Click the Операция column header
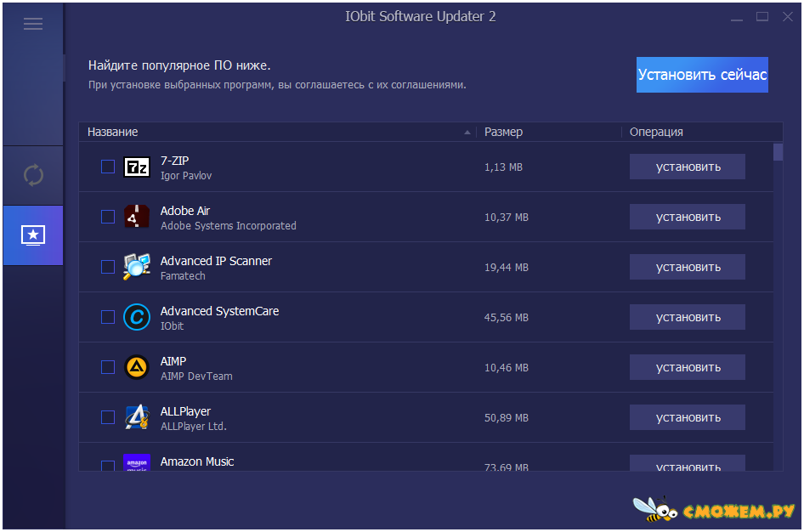The width and height of the screenshot is (804, 532). coord(702,133)
